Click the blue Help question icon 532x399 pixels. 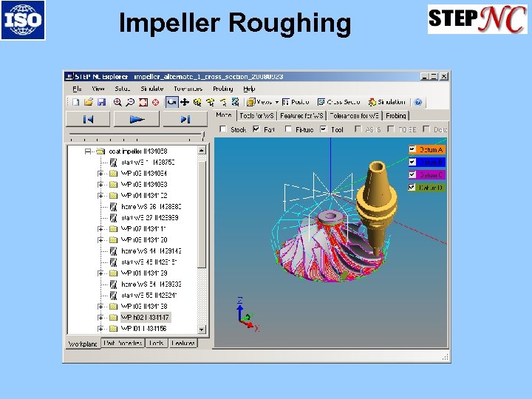[418, 102]
